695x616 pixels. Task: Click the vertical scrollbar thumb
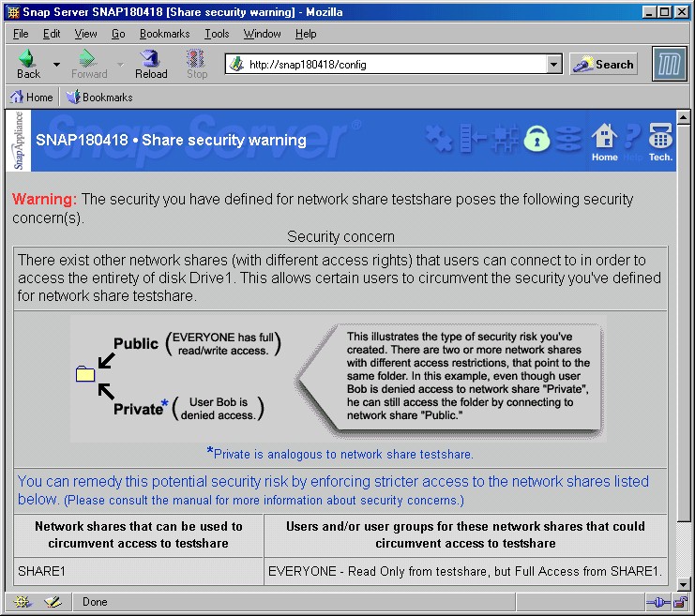point(683,323)
